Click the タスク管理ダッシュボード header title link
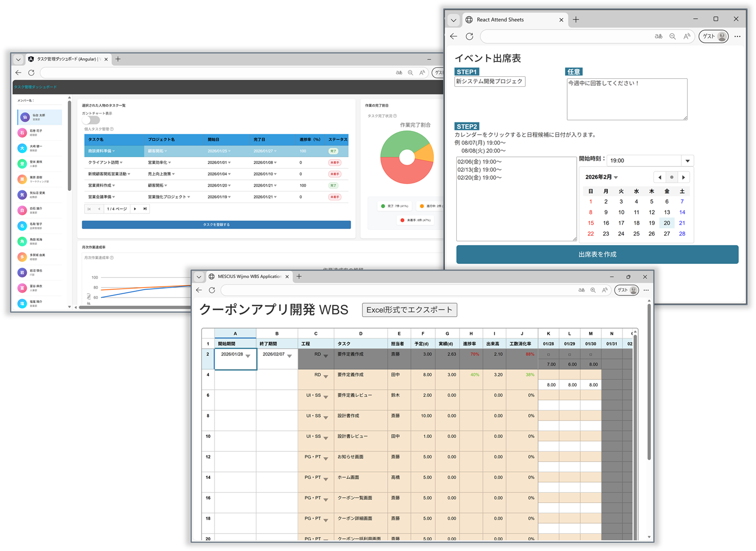The width and height of the screenshot is (756, 551). tap(35, 87)
